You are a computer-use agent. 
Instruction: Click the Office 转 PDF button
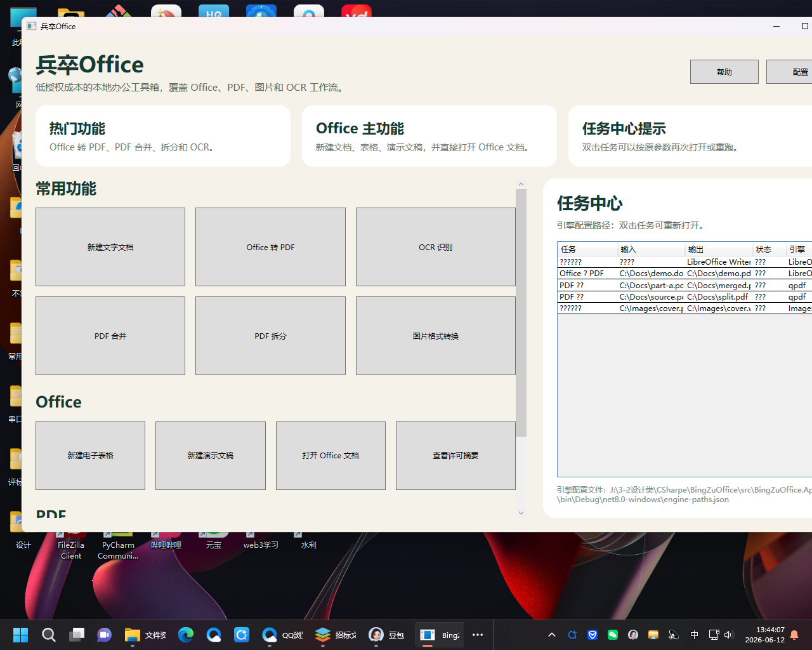click(270, 247)
